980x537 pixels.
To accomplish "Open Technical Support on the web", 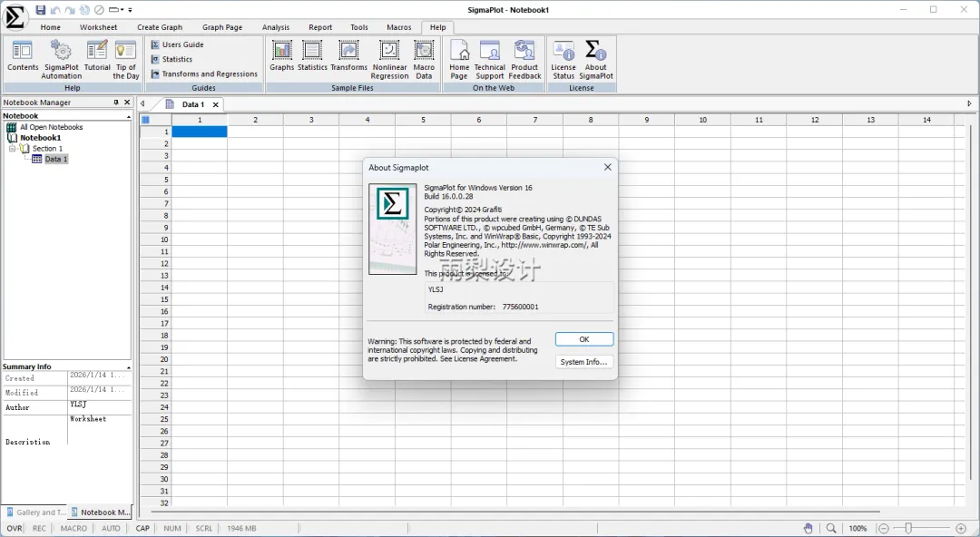I will (x=489, y=59).
